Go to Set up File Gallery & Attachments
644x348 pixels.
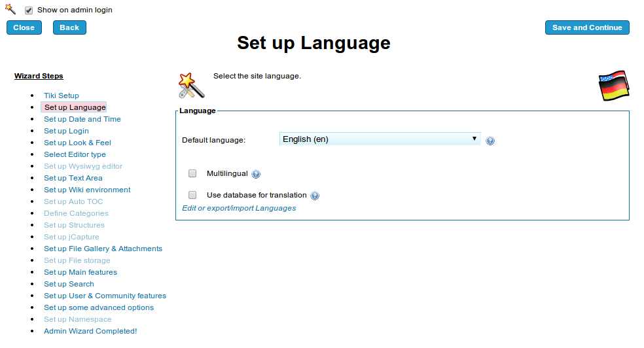tap(103, 249)
